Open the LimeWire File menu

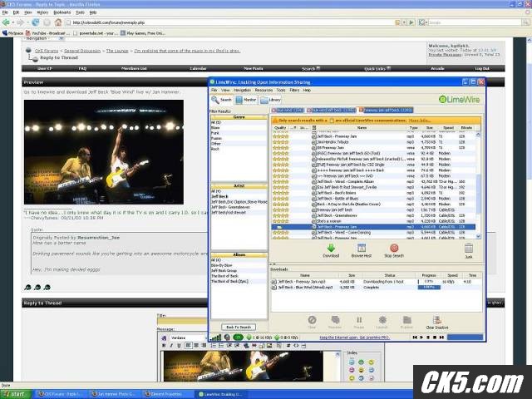(214, 91)
